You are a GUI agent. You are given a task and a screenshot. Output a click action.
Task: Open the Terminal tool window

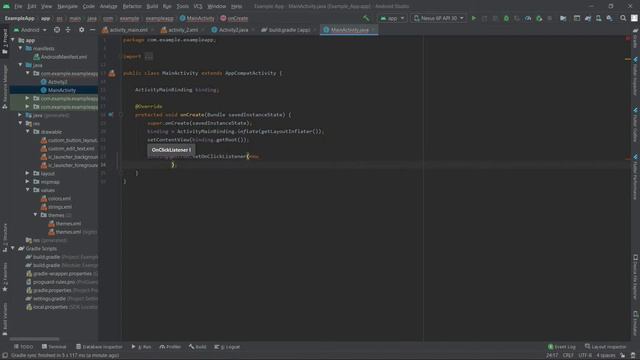point(54,347)
